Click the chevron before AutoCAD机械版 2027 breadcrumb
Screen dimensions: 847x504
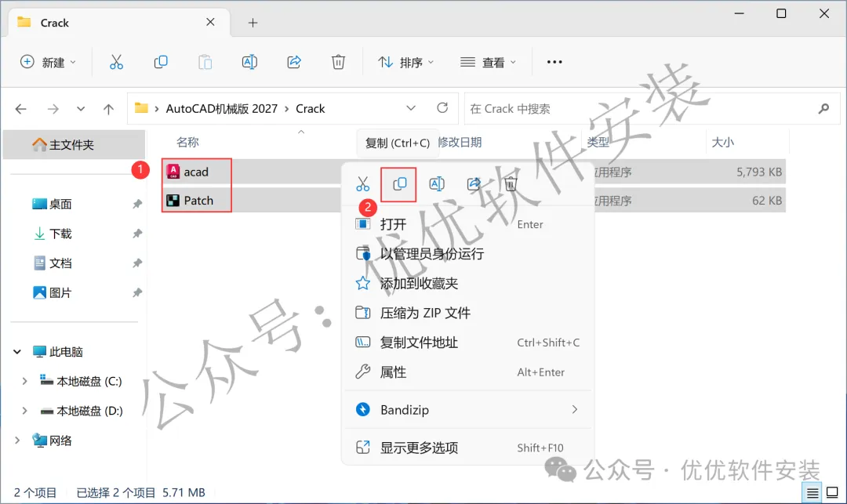[157, 109]
